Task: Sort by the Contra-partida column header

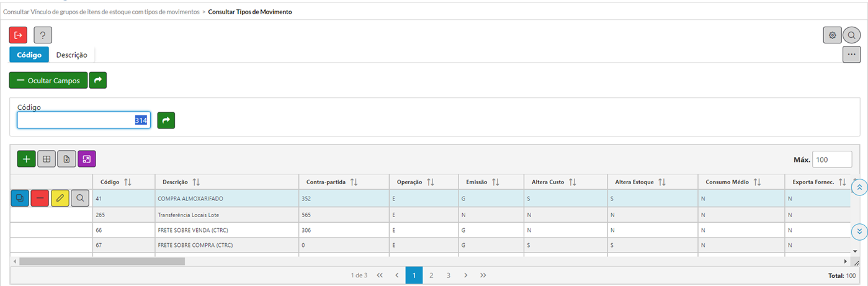Action: coord(354,182)
